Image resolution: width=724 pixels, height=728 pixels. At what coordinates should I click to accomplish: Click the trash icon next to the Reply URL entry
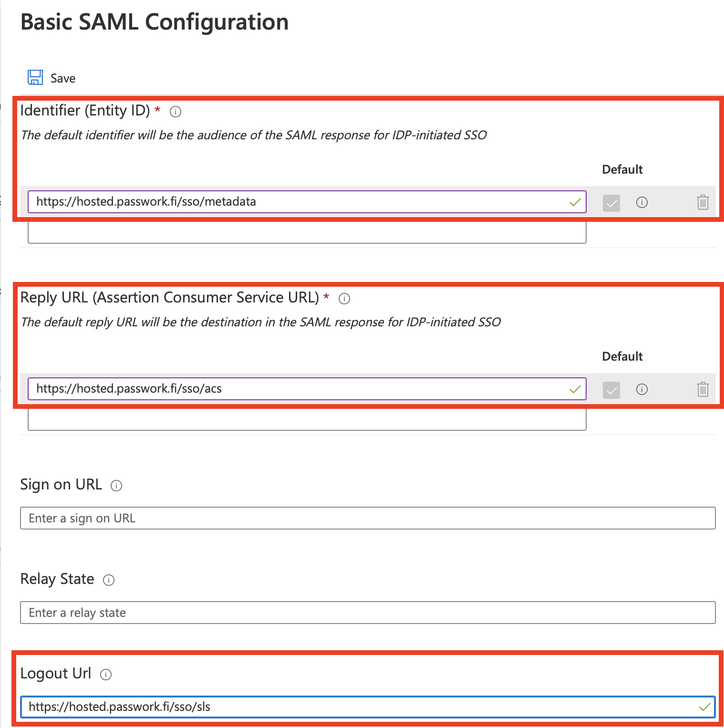click(x=703, y=390)
